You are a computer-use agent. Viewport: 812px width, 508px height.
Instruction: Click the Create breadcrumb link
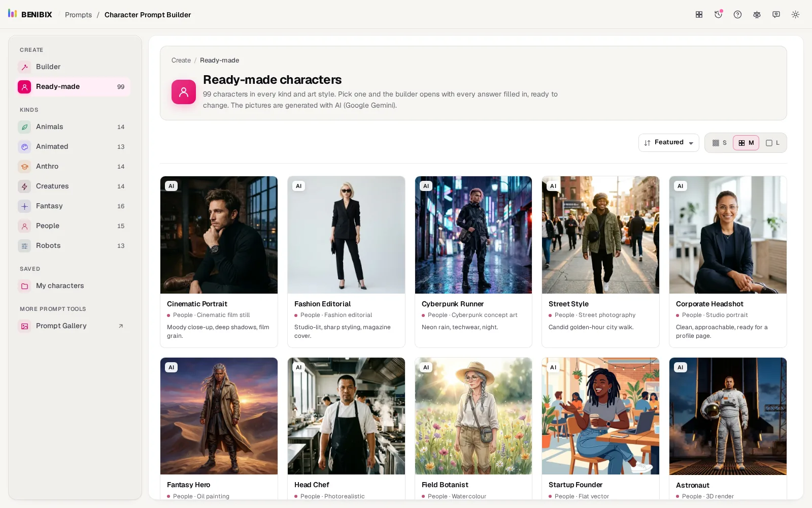tap(181, 60)
